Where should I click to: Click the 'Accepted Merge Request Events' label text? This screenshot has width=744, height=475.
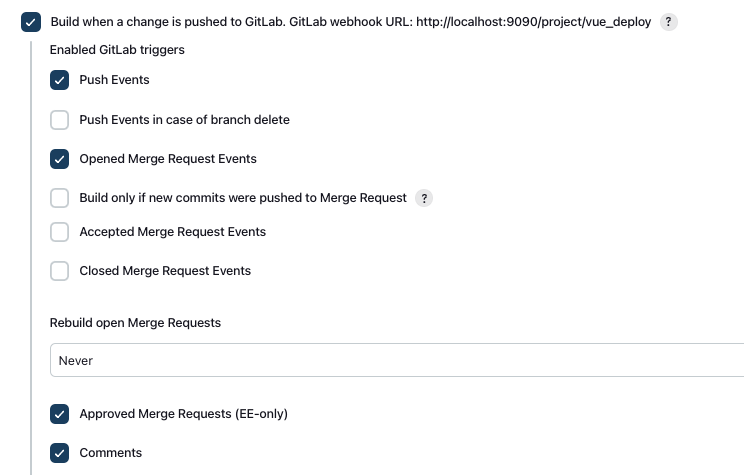tap(172, 232)
